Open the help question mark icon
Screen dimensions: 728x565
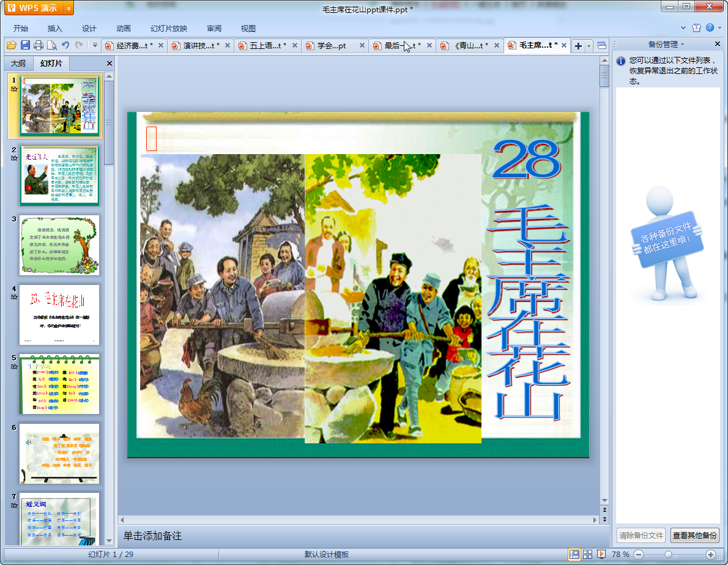(710, 28)
